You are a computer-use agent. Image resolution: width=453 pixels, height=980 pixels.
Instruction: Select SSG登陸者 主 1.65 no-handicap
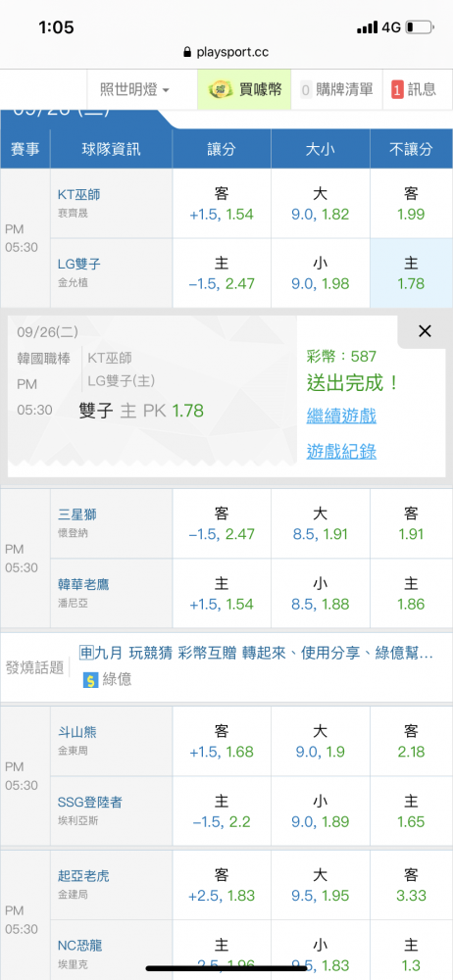coord(411,811)
